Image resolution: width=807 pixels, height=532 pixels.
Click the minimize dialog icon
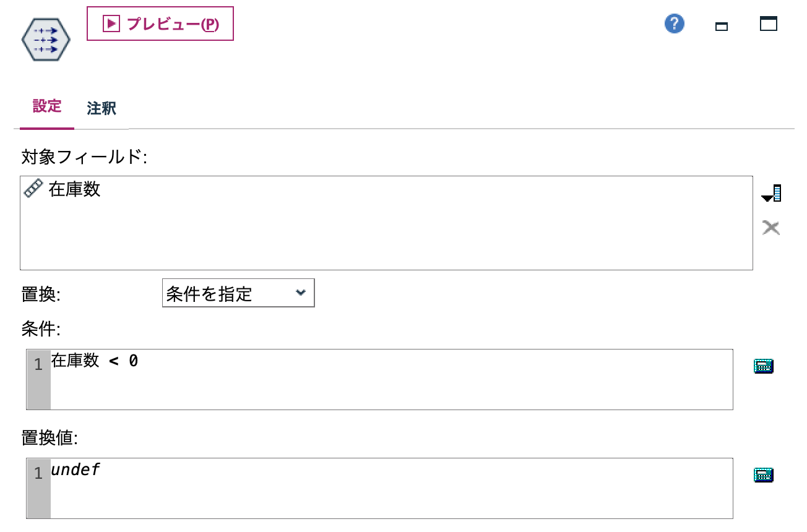[x=721, y=27]
